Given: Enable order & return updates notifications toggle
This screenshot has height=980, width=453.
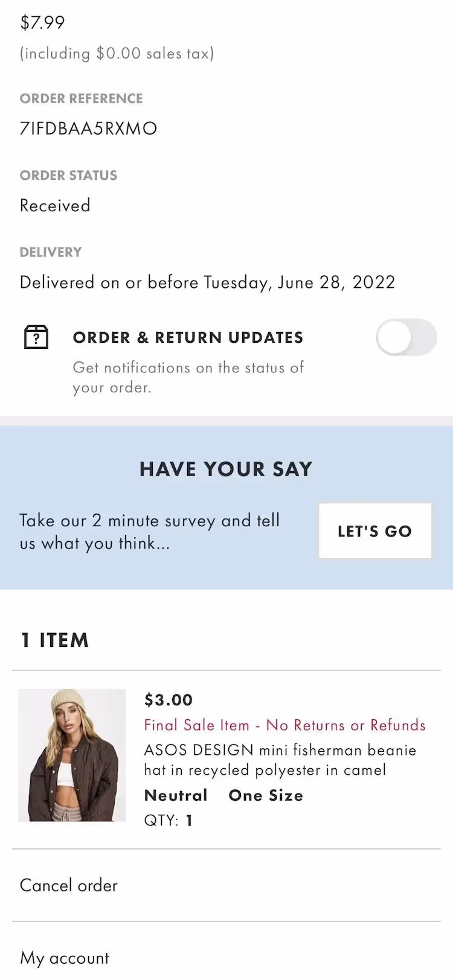Looking at the screenshot, I should pos(405,337).
